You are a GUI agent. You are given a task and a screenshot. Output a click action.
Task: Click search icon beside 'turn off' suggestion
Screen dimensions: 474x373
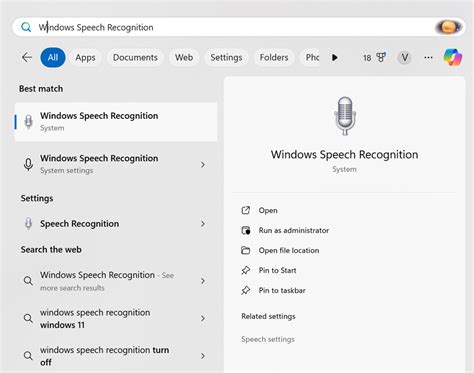click(28, 356)
